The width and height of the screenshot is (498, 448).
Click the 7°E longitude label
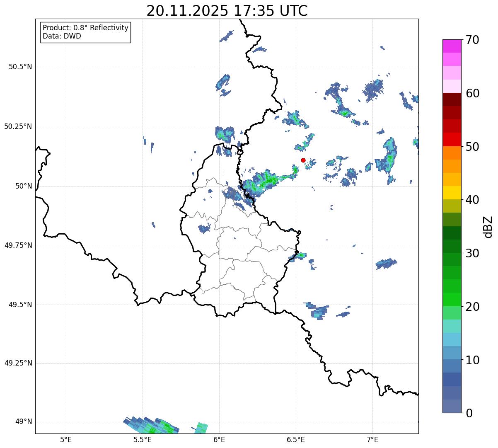coord(372,439)
